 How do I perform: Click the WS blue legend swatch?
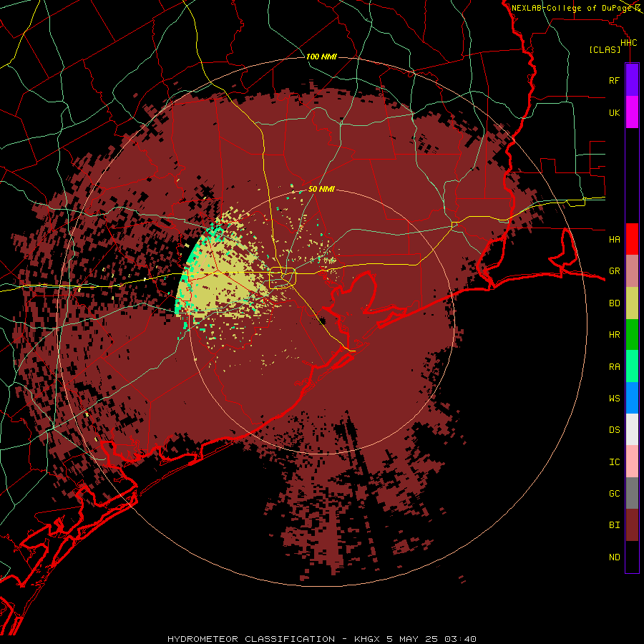coord(632,398)
